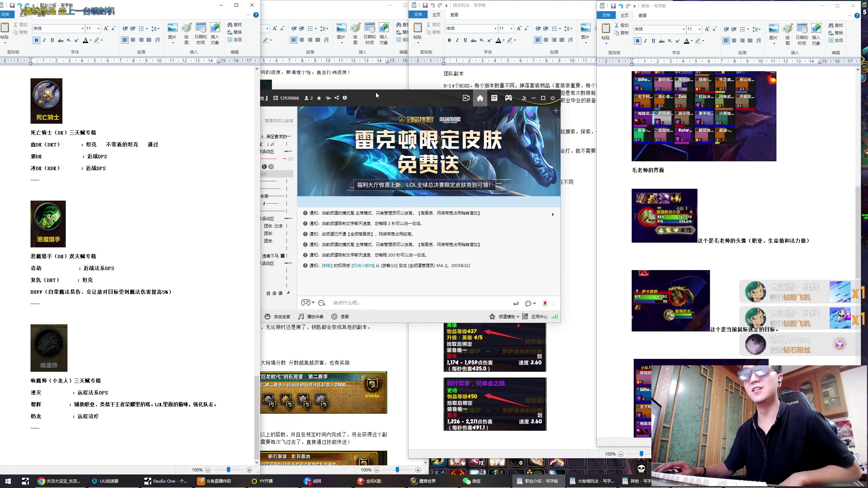This screenshot has width=868, height=488.
Task: Toggle Bold in the 其他 window
Action: [637, 41]
